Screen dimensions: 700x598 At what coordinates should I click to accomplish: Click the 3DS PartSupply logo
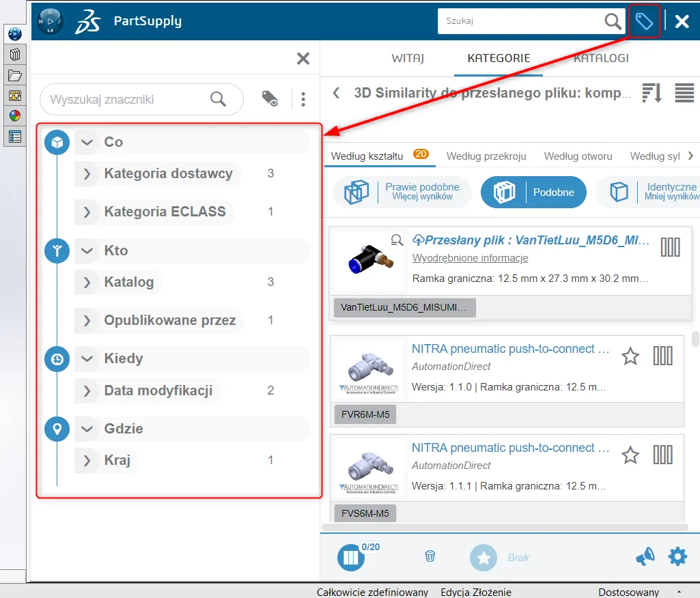click(87, 21)
